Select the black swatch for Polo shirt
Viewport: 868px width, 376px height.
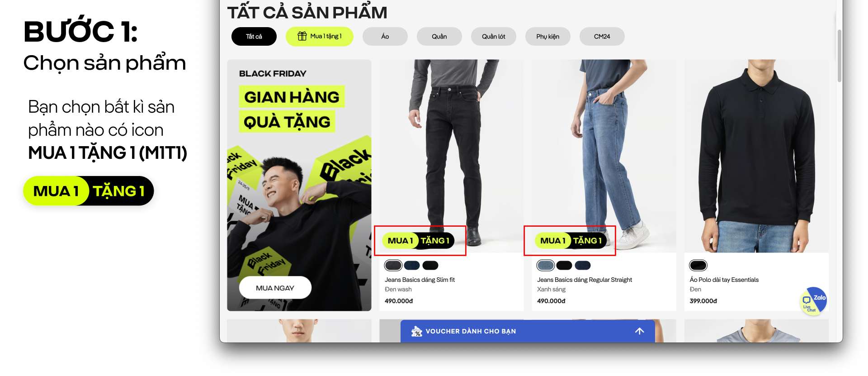(698, 265)
